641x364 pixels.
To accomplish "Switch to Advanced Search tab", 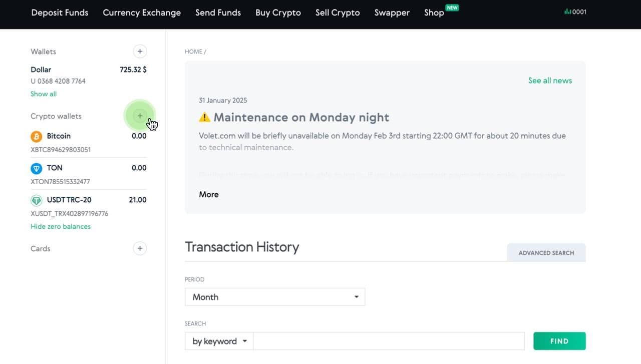I will coord(546,253).
